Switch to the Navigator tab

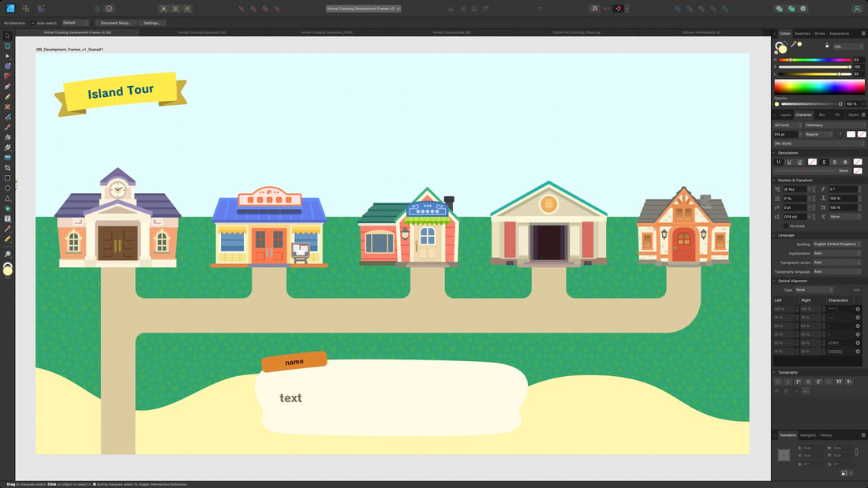(x=808, y=435)
